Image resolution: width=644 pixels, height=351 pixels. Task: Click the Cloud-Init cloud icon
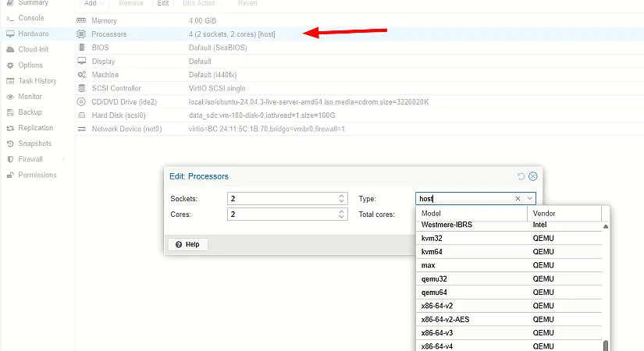pos(10,50)
